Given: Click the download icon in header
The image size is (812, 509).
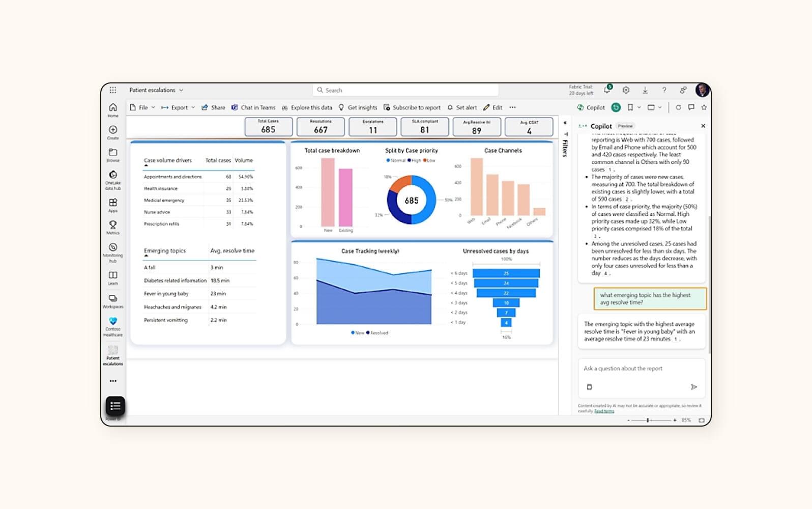Looking at the screenshot, I should [645, 90].
